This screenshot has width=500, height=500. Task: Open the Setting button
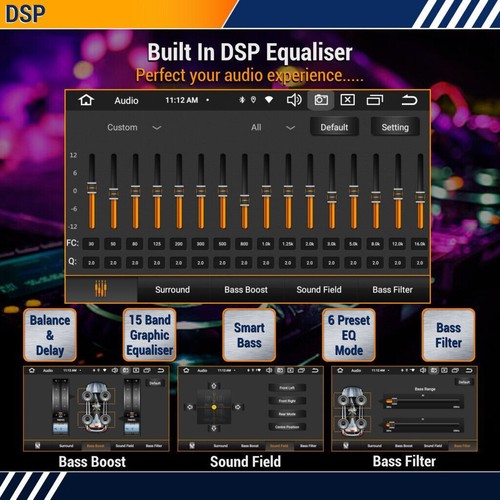tap(395, 127)
